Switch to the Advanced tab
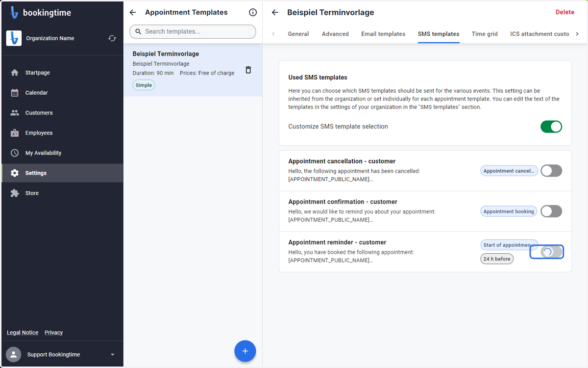Image resolution: width=588 pixels, height=368 pixels. 335,34
